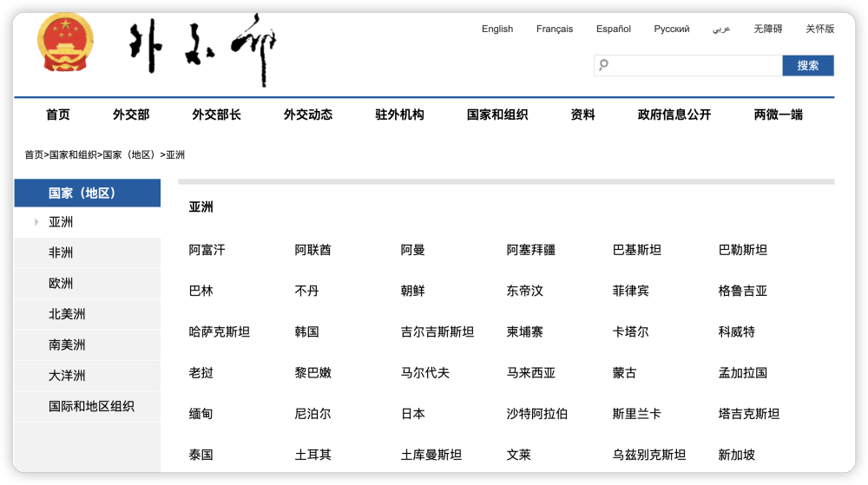Open the 菲律宾 country link

coord(630,291)
